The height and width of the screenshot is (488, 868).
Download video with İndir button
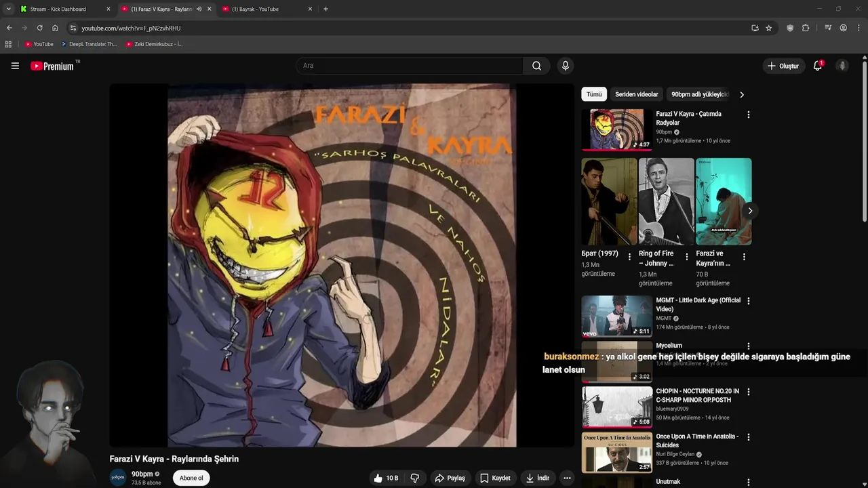538,478
